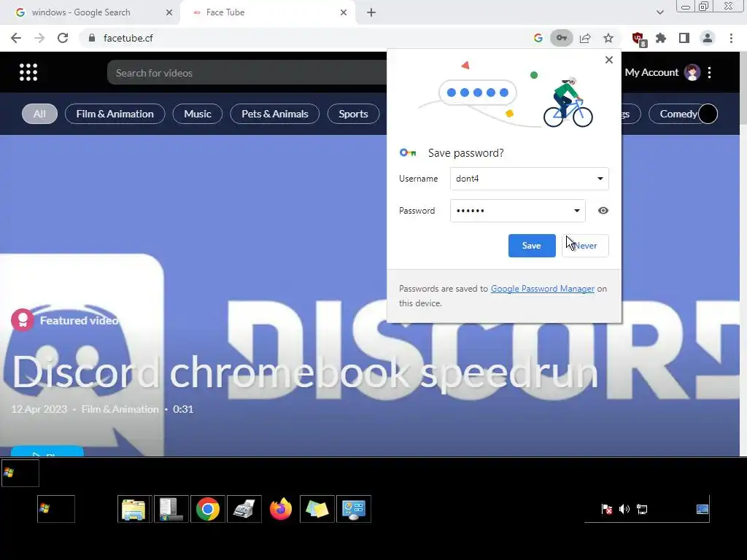This screenshot has height=560, width=747.
Task: View site info via the lock icon
Action: tap(92, 38)
